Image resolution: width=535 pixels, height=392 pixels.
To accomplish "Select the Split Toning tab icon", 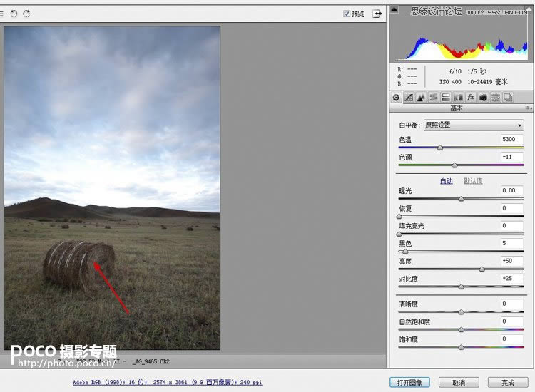I will coord(445,98).
